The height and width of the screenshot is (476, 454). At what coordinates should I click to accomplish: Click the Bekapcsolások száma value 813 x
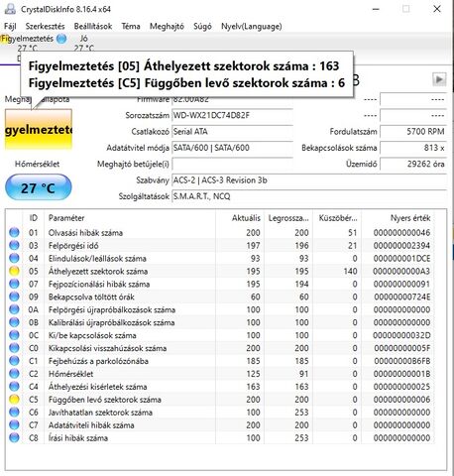point(413,148)
